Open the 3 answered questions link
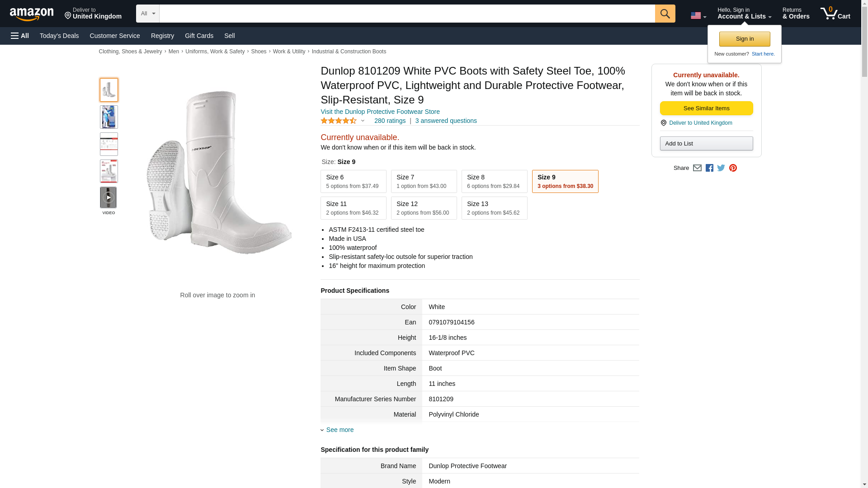The width and height of the screenshot is (868, 488). tap(446, 121)
